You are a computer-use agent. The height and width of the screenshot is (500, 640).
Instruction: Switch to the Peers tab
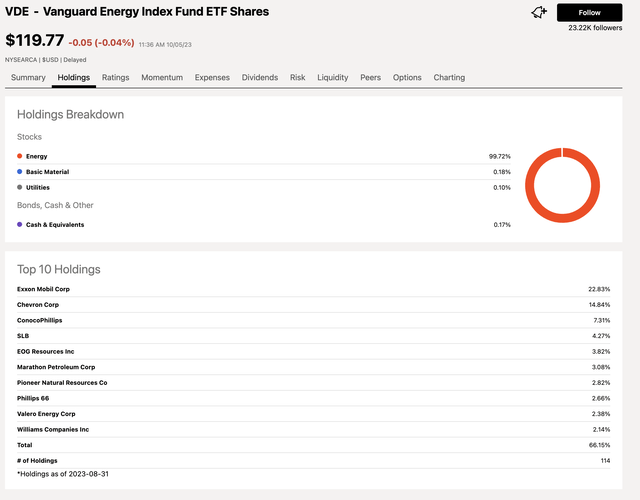370,77
